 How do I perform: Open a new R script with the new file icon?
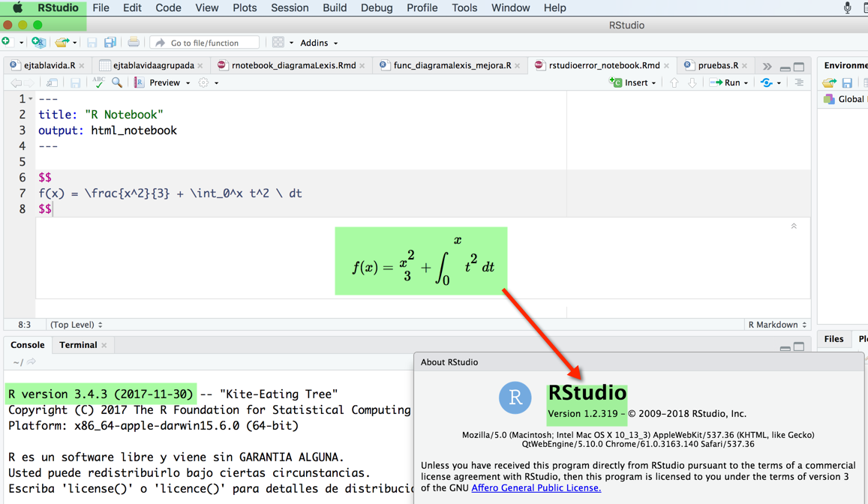[x=9, y=42]
